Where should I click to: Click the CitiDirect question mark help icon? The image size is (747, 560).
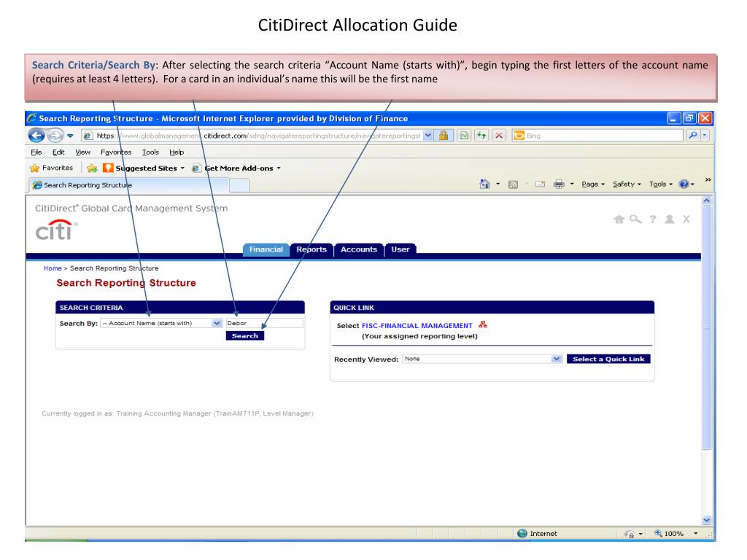pos(653,219)
